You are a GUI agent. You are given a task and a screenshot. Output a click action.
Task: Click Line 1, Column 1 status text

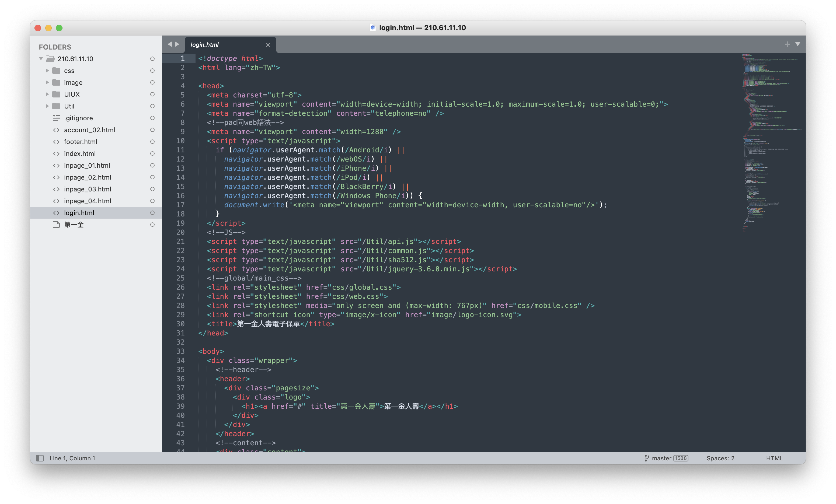(x=72, y=458)
